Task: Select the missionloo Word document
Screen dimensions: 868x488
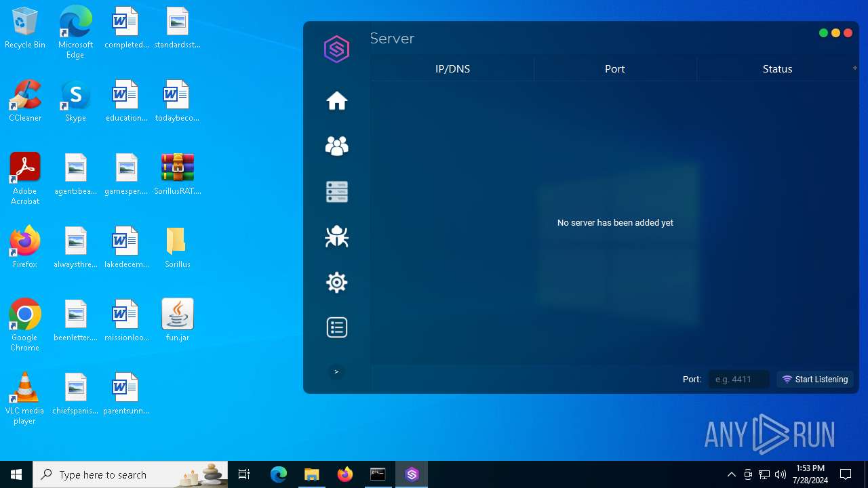Action: [x=126, y=321]
